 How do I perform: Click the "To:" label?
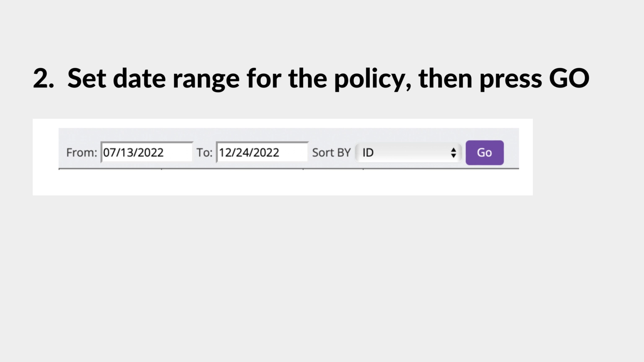point(205,153)
